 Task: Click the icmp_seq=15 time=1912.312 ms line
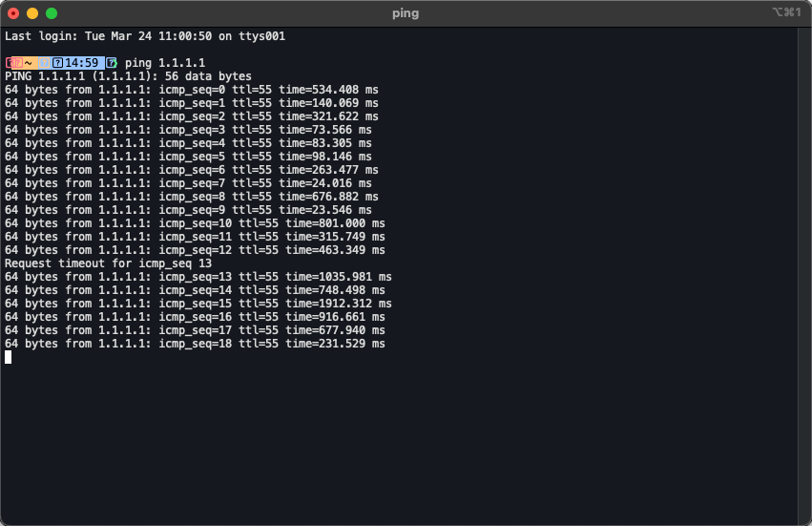pos(198,304)
